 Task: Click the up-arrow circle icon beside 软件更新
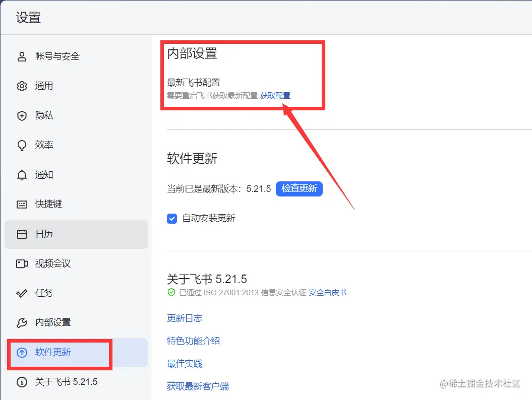click(22, 353)
